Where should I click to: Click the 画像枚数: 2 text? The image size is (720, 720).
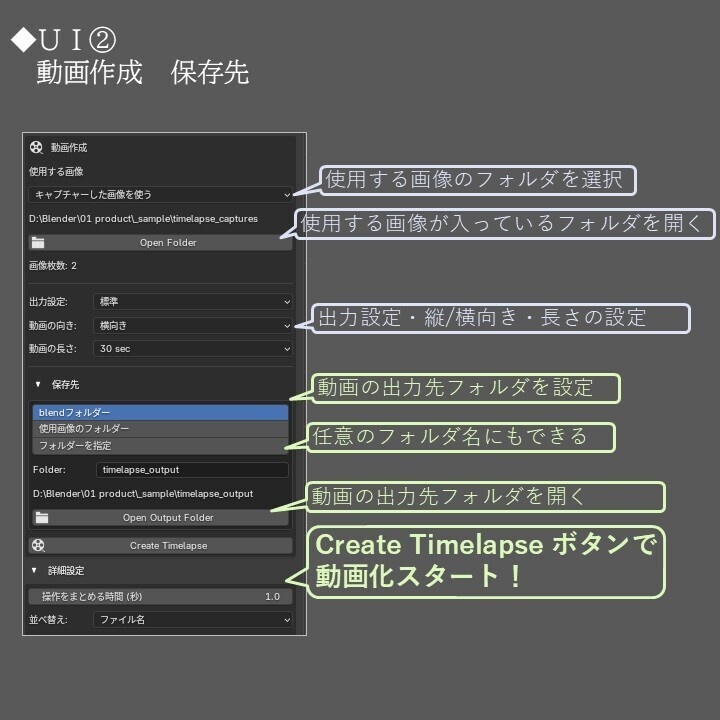click(53, 265)
